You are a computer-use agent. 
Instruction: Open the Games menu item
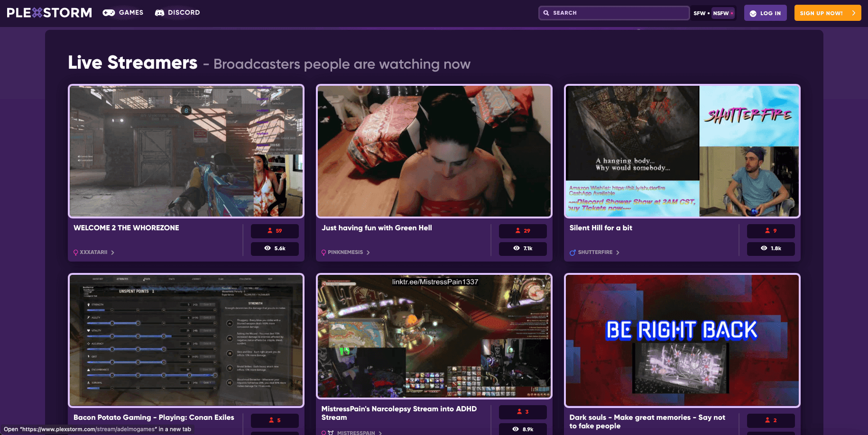click(x=131, y=13)
